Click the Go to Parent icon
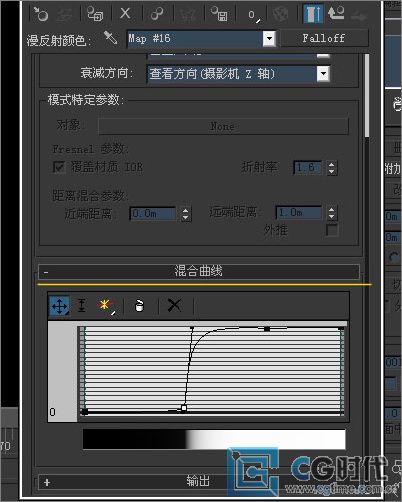 (x=336, y=13)
